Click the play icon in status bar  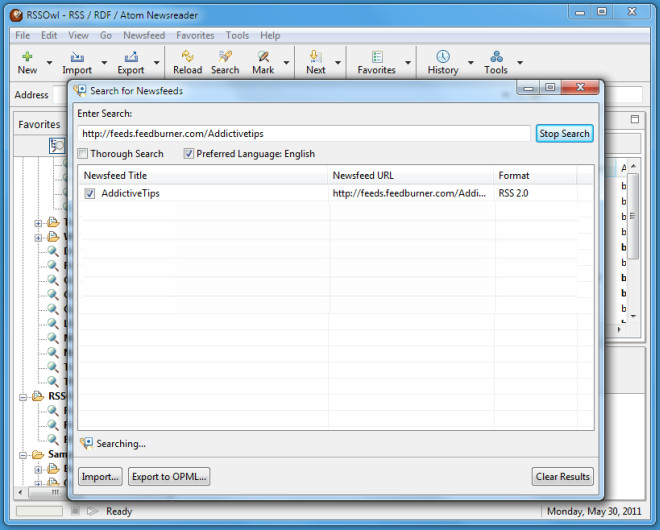coord(92,511)
